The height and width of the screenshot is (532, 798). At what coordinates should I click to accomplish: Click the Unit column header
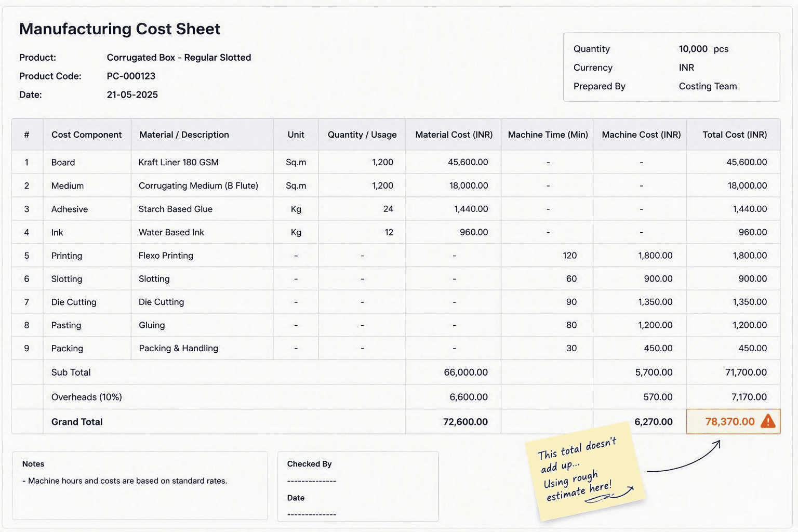pyautogui.click(x=296, y=135)
